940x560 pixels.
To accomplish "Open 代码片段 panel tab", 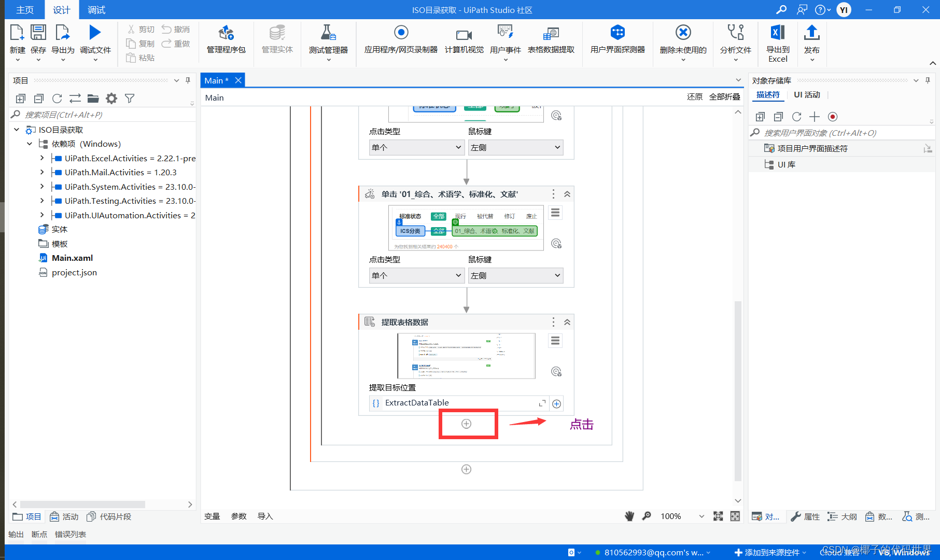I will [x=109, y=517].
